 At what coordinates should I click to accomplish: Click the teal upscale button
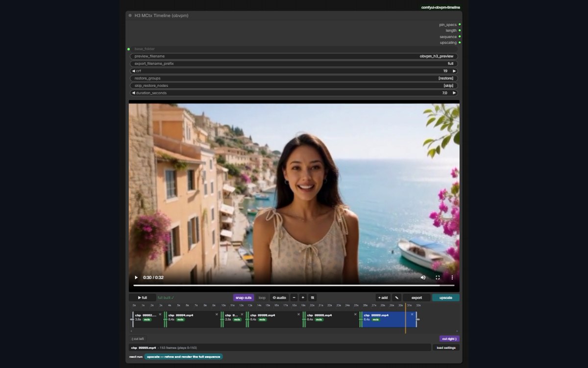point(446,297)
